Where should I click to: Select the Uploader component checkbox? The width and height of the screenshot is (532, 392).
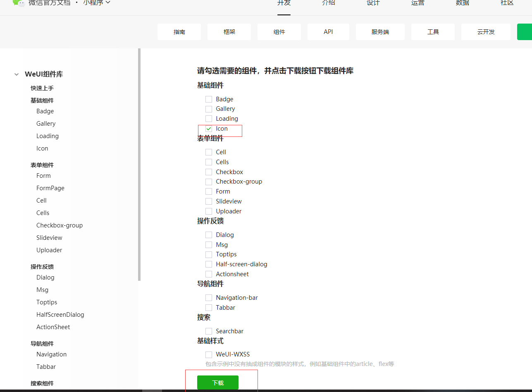pos(209,211)
